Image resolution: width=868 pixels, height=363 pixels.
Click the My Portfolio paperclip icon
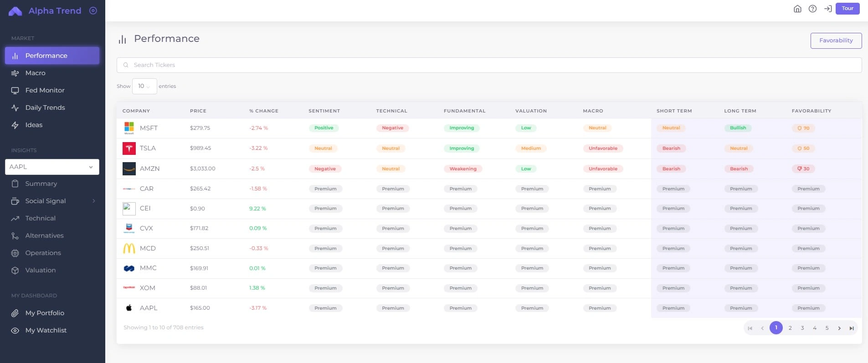point(15,313)
